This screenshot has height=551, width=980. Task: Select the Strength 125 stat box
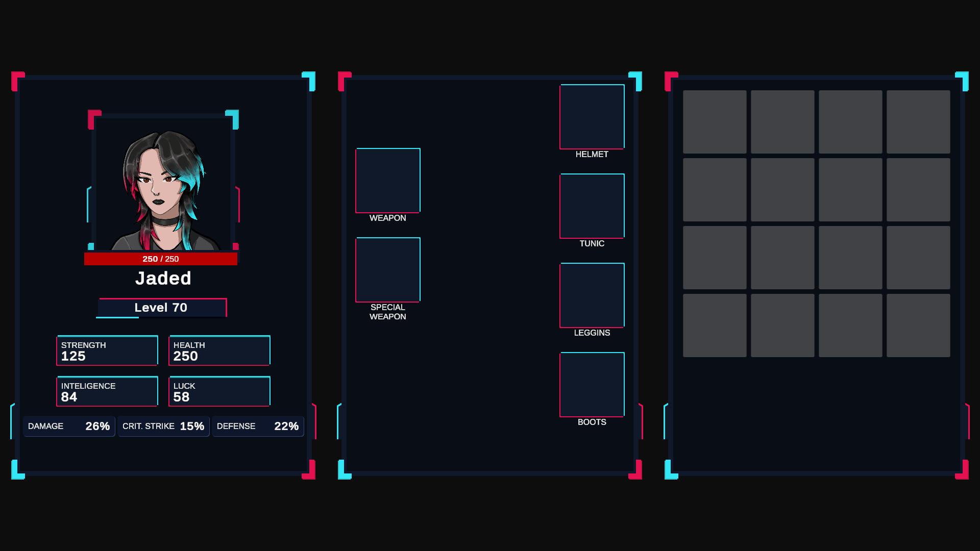(107, 350)
